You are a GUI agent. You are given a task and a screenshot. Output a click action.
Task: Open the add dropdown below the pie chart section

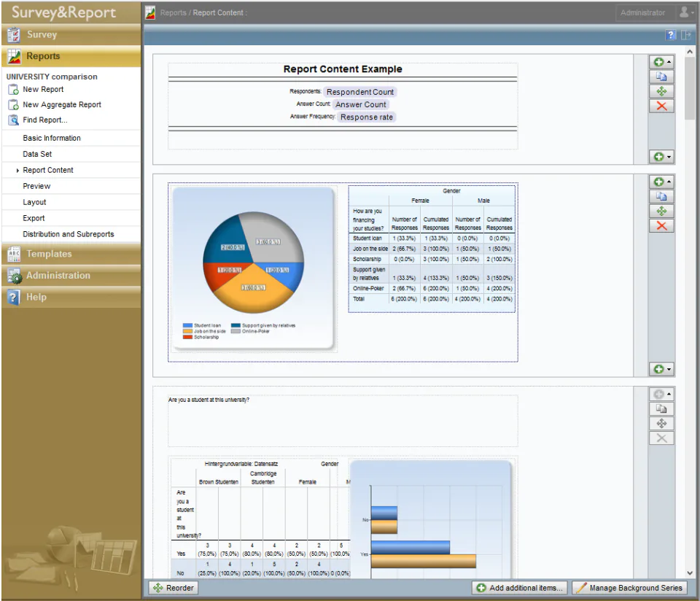pos(661,369)
